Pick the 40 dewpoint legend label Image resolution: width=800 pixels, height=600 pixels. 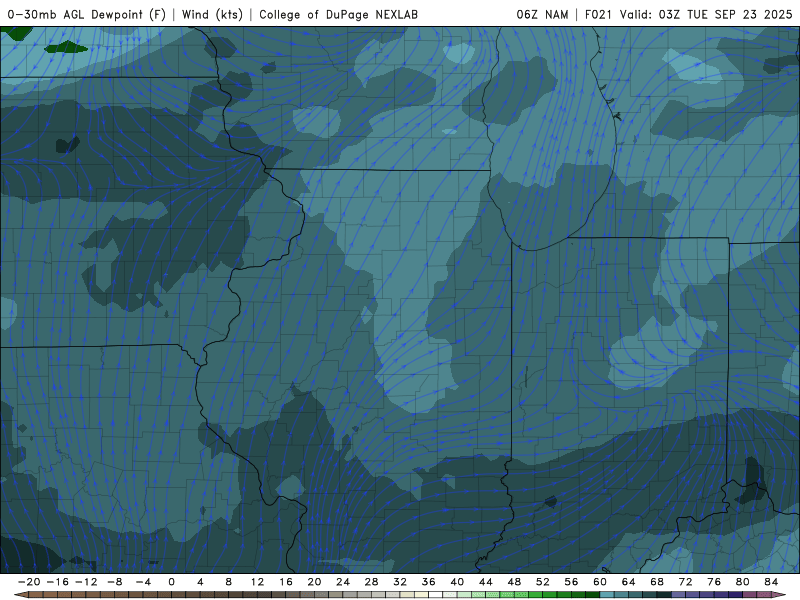(x=457, y=582)
